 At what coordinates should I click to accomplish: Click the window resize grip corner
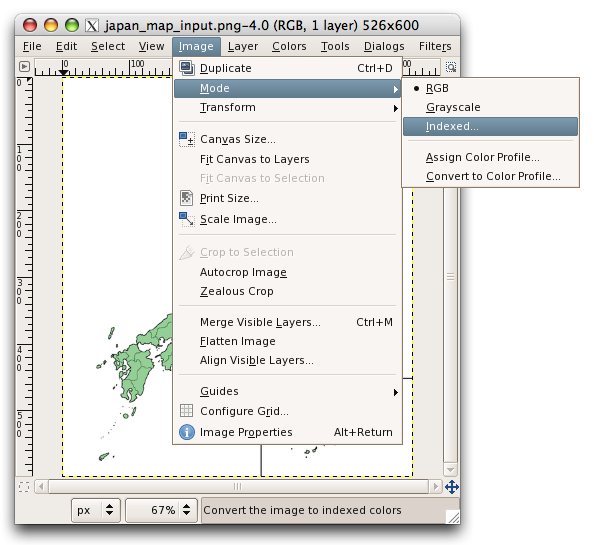tap(453, 517)
